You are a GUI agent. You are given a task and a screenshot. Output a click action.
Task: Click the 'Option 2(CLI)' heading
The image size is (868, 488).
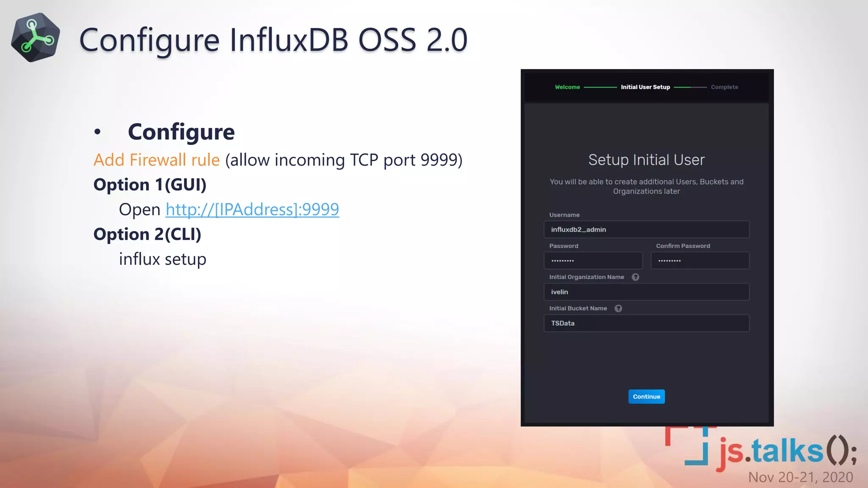(x=147, y=234)
